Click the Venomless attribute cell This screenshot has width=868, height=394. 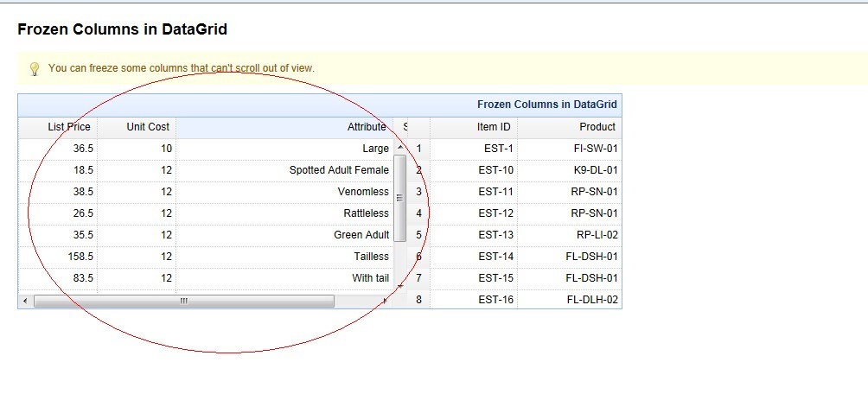coord(363,192)
